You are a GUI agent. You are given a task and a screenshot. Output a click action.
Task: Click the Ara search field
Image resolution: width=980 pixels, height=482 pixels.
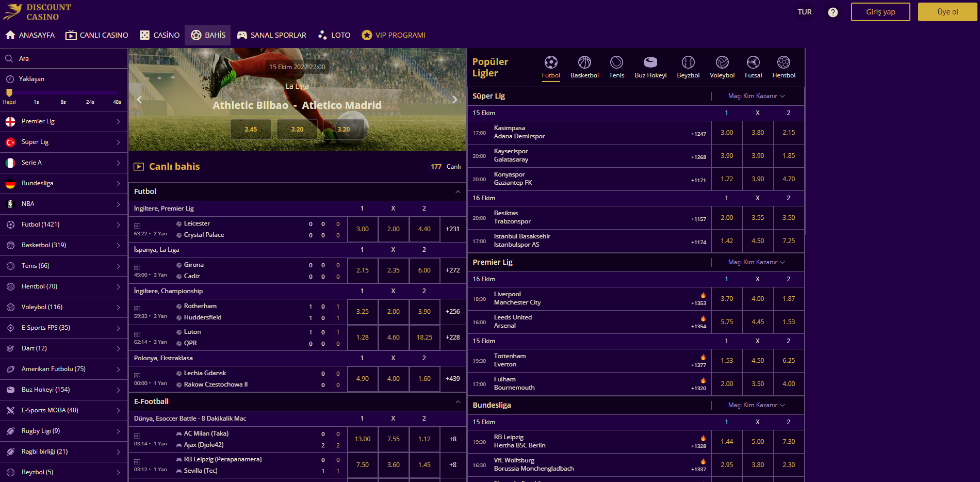(64, 59)
